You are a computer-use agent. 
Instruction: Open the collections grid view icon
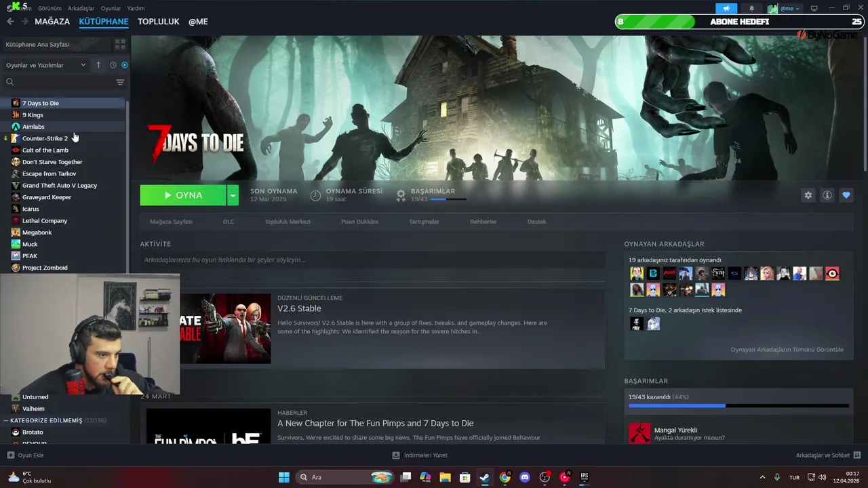point(120,44)
